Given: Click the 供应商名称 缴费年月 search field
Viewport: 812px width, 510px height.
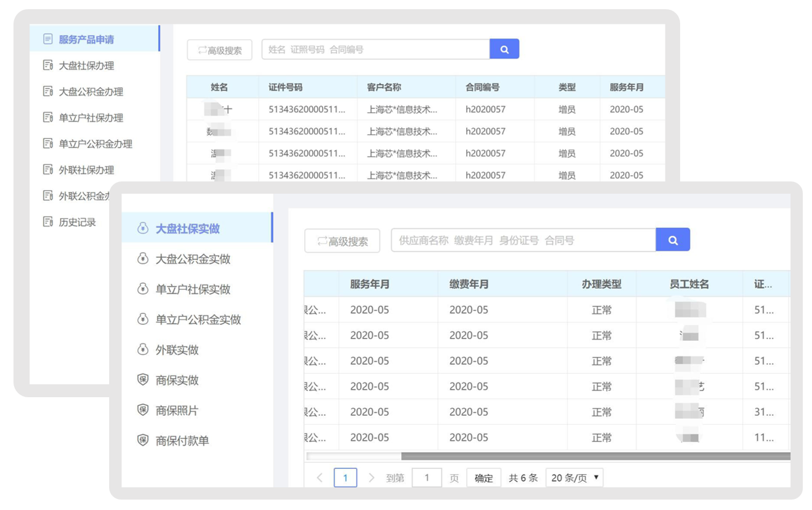Looking at the screenshot, I should (523, 240).
